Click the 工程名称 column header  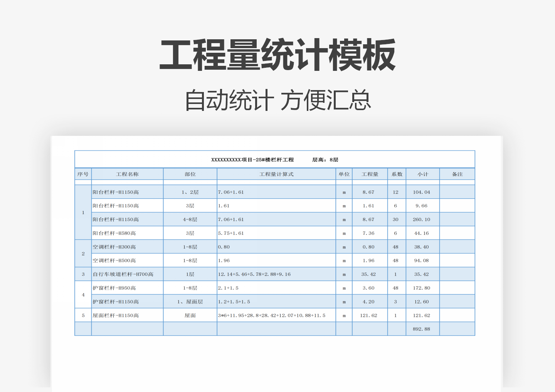tap(127, 174)
